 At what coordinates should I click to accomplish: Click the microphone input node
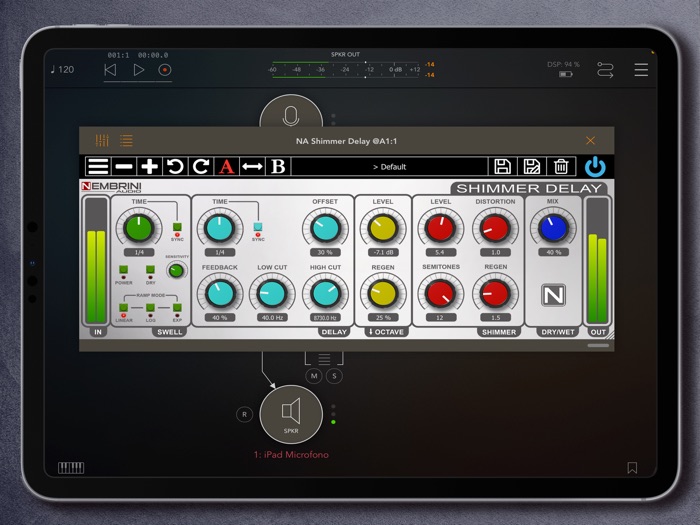(x=291, y=112)
